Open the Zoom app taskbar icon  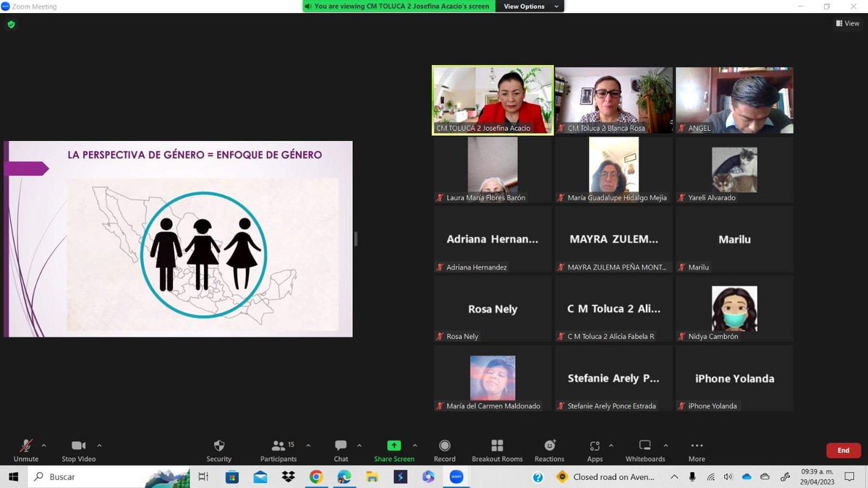(456, 477)
